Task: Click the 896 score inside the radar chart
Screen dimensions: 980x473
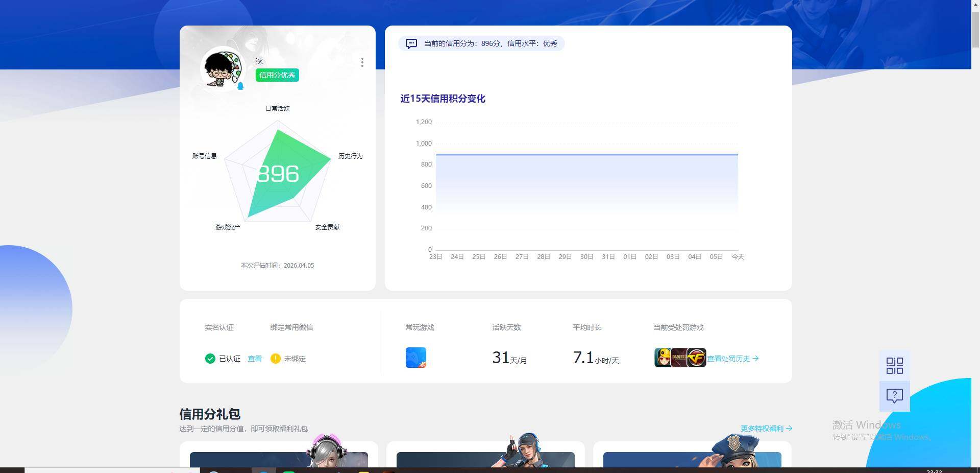Action: tap(279, 174)
